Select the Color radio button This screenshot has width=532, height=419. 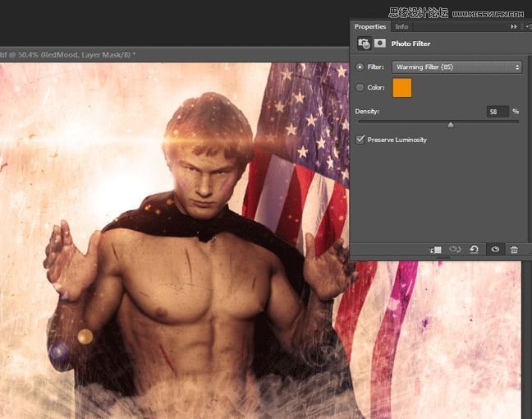[360, 88]
